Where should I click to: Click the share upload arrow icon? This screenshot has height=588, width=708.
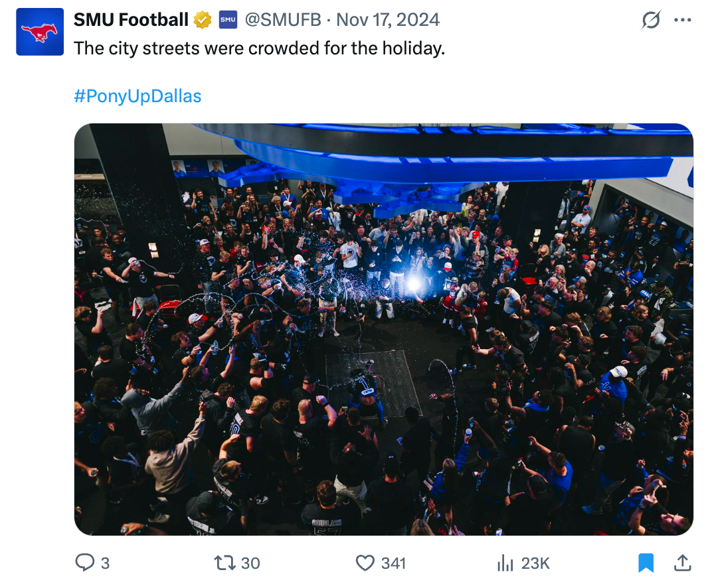tap(682, 563)
